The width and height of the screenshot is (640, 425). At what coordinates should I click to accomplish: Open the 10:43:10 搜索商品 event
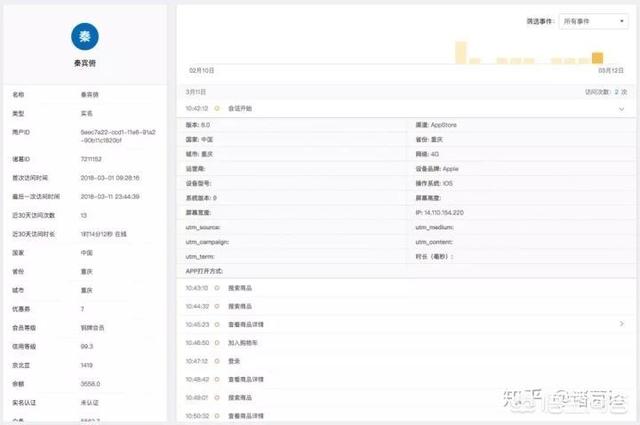pos(240,288)
